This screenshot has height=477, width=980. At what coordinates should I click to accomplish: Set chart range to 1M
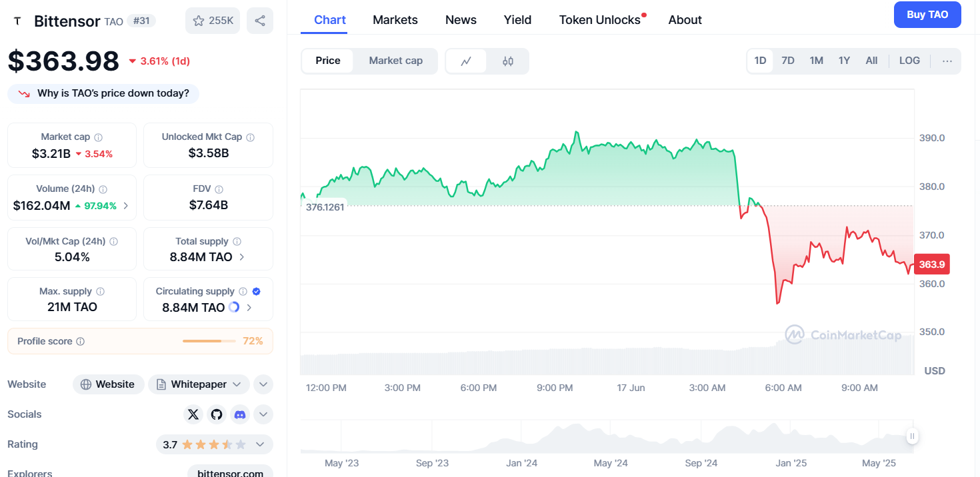817,61
